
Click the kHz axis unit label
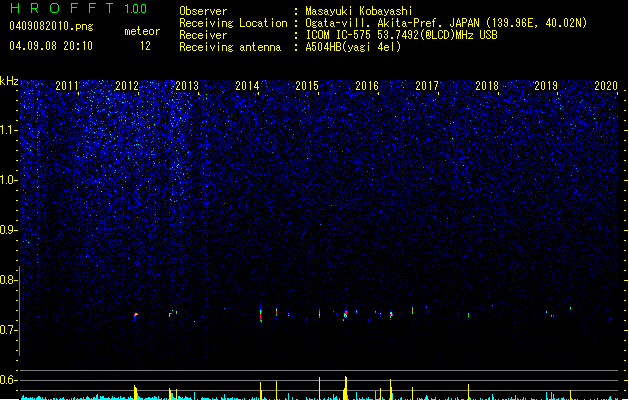[x=9, y=81]
